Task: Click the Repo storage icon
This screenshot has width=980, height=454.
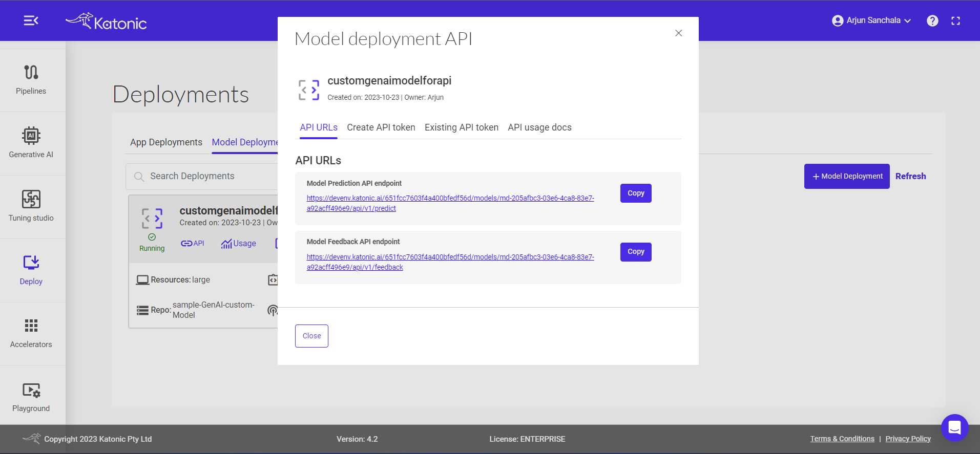Action: tap(142, 310)
